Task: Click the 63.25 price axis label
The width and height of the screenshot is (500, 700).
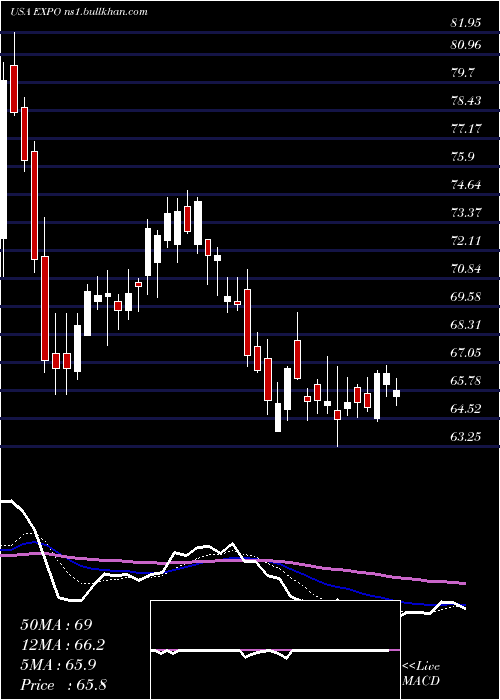Action: 466,437
